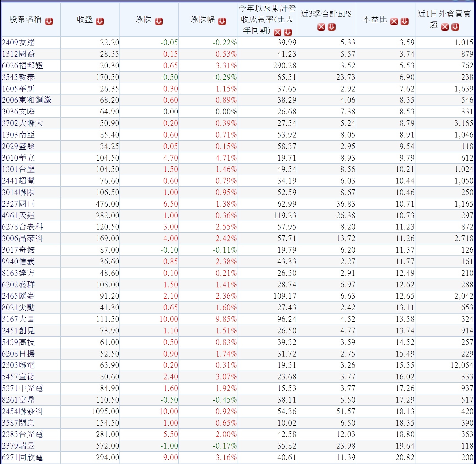Sort by 股票名稱 using the red arrow
476x464 pixels.
pyautogui.click(x=49, y=21)
